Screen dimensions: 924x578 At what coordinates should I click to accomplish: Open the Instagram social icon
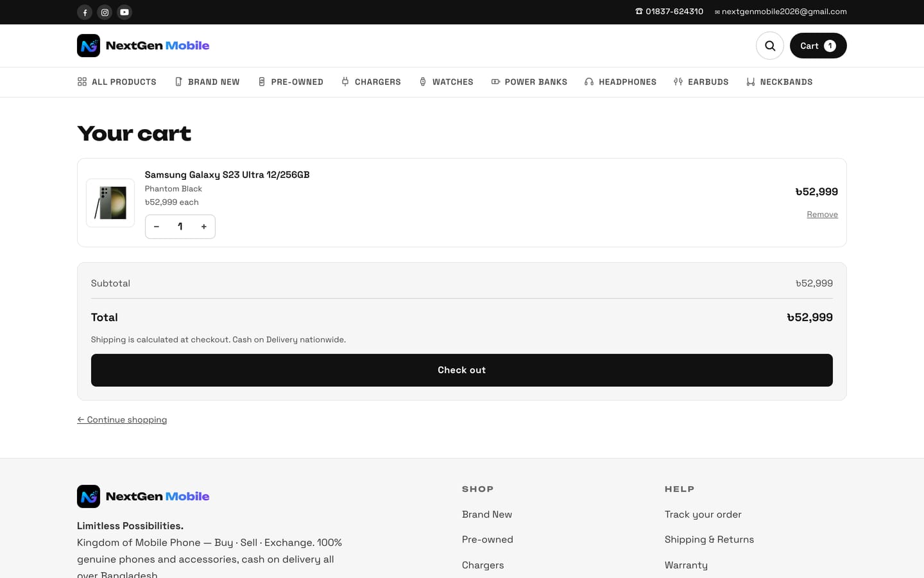(105, 12)
